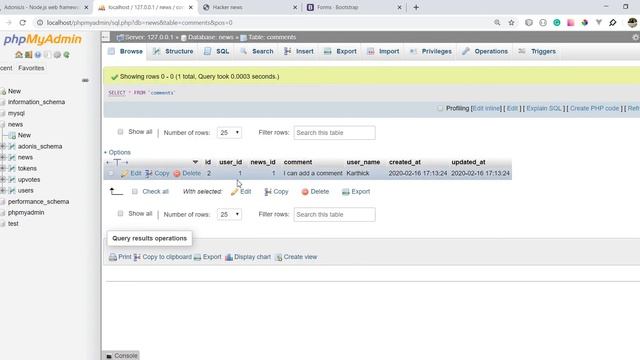Reload navigation panel green refresh icon
Screen dimensions: 640x360
[x=67, y=55]
